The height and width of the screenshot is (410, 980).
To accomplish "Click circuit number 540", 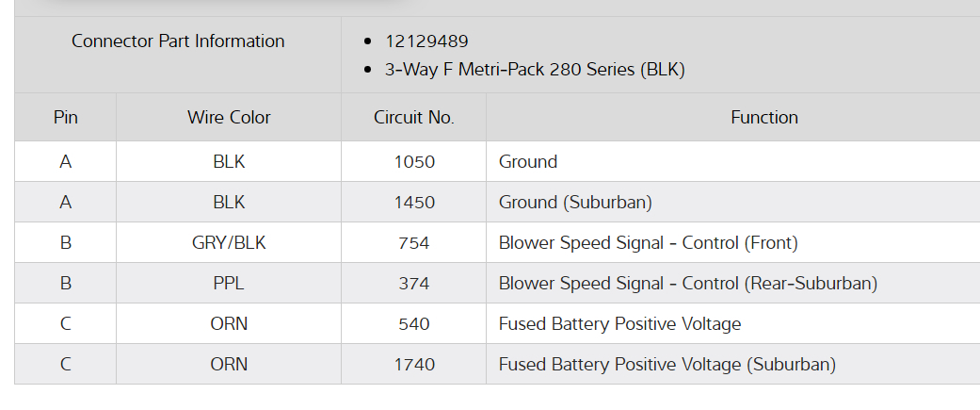I will pyautogui.click(x=414, y=324).
